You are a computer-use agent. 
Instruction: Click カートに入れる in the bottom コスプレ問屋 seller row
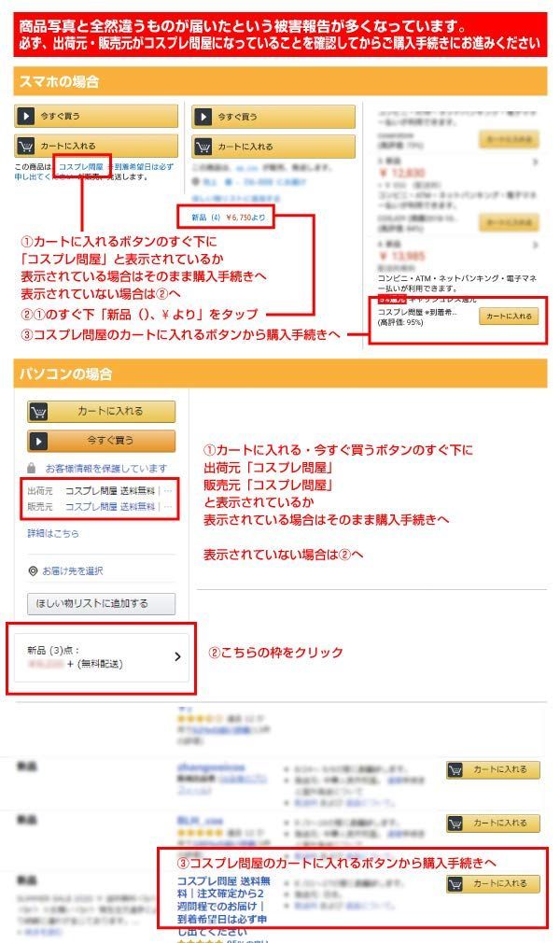point(493,883)
